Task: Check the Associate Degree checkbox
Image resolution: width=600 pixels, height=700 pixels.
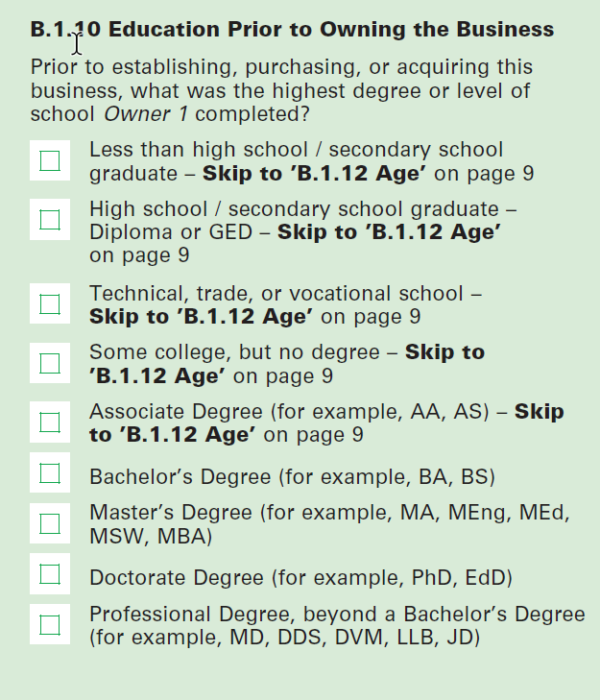Action: click(x=50, y=422)
